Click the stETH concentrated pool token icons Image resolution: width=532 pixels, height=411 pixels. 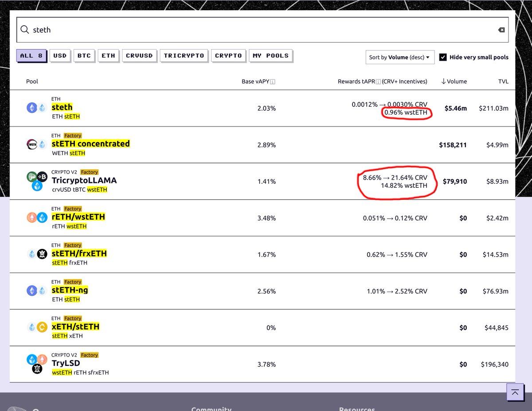pos(37,144)
